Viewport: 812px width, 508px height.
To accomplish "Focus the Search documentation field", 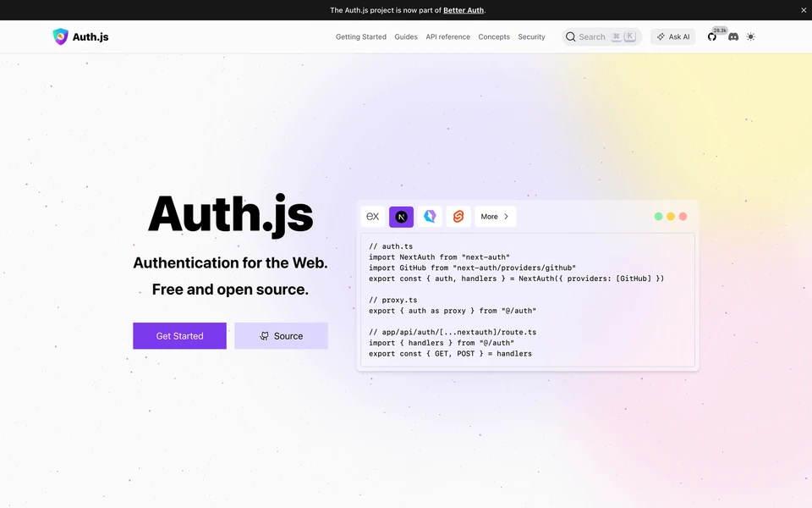I will (601, 36).
